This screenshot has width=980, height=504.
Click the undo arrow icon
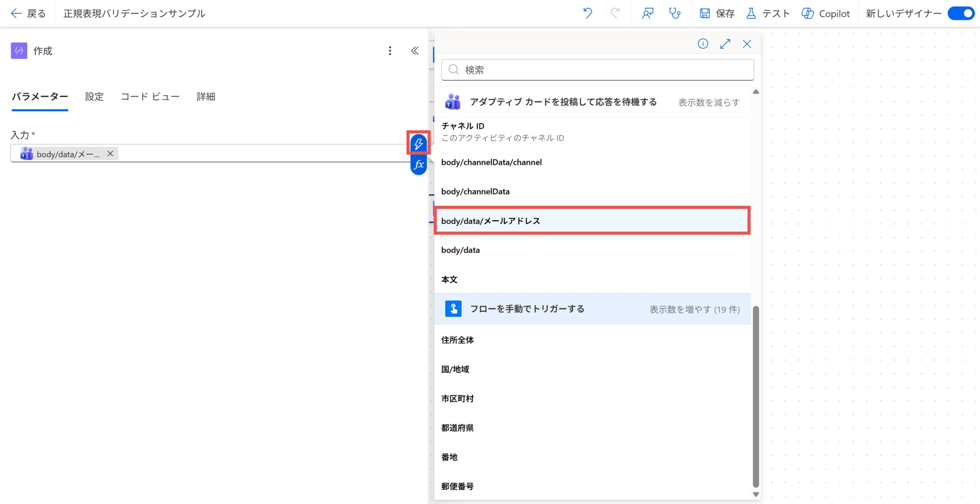[x=588, y=13]
